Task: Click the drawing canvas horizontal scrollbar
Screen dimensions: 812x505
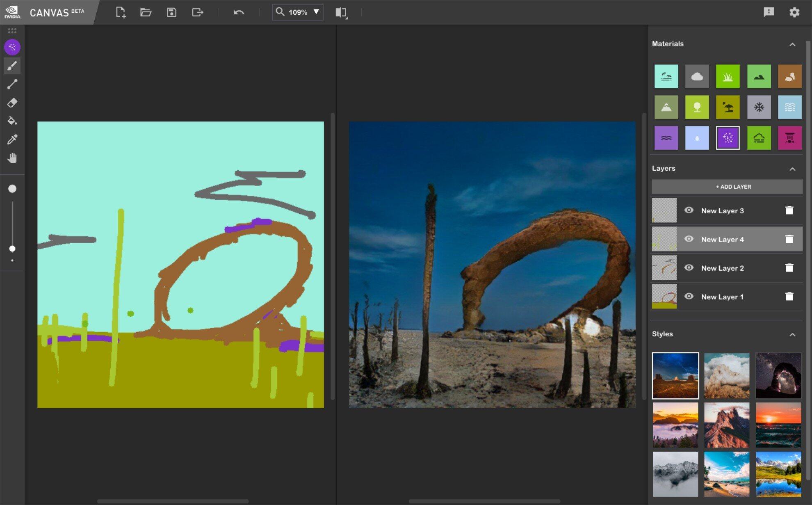Action: point(173,501)
